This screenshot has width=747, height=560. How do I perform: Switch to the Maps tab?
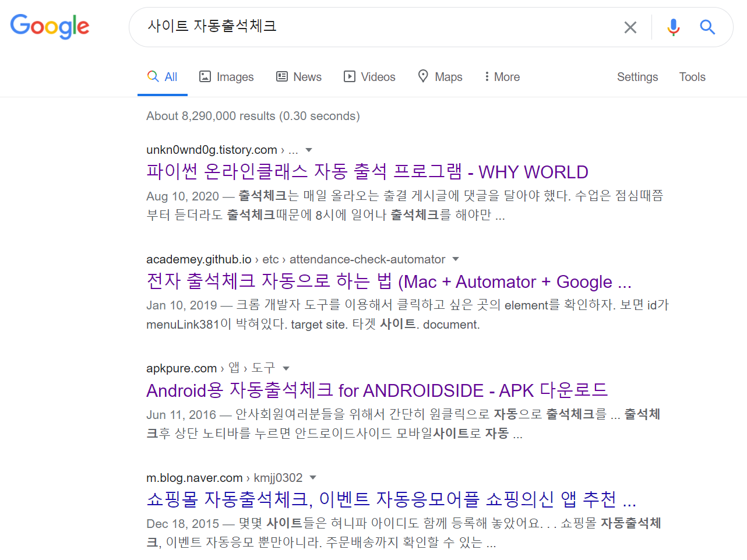441,77
